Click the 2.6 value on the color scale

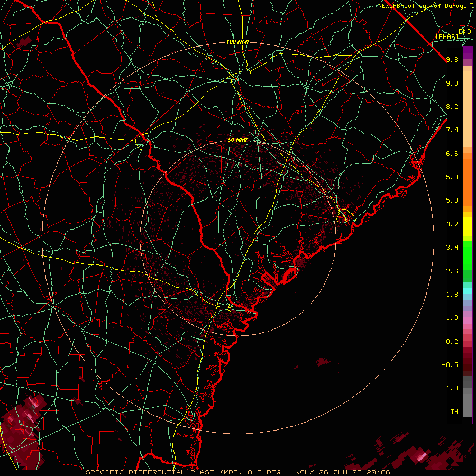452,271
